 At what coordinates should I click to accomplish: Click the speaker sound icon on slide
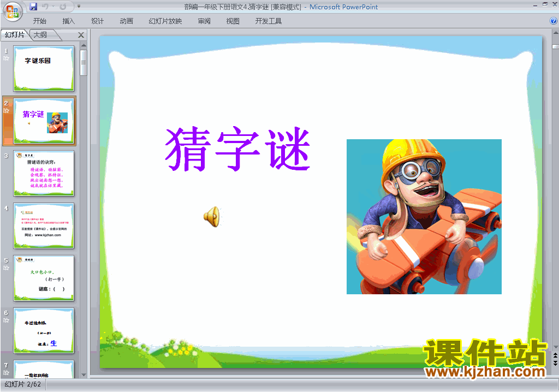(212, 217)
